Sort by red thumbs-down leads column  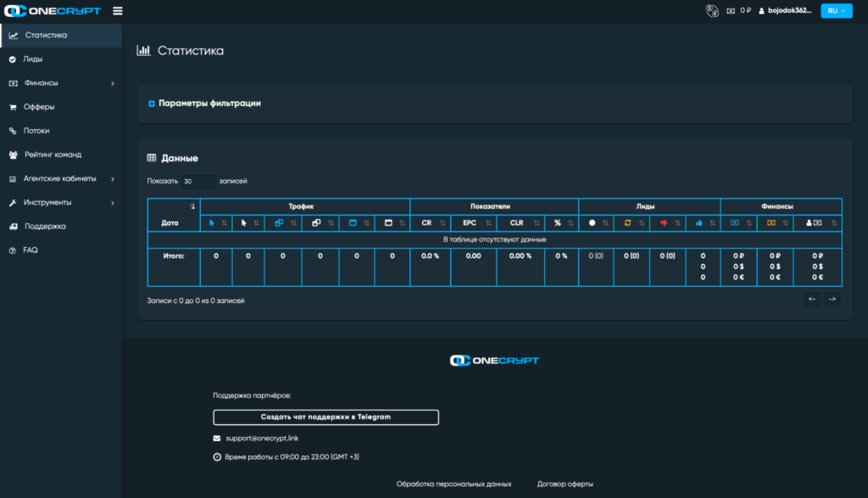coord(668,222)
